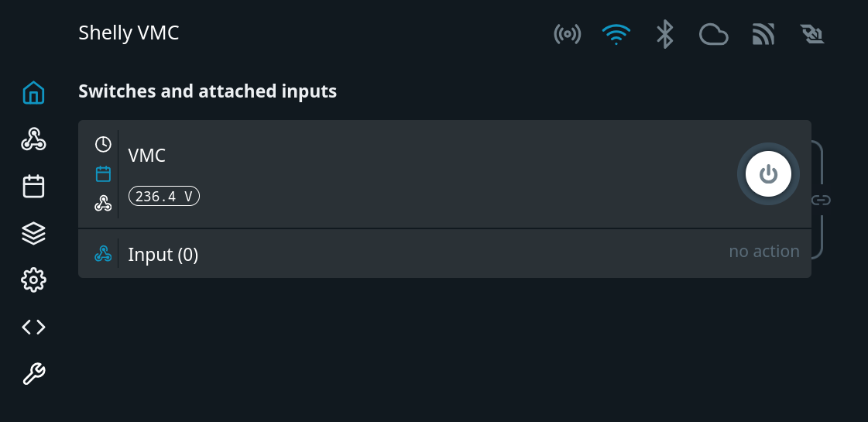Click the Input (0) webhook icon

coord(103,253)
